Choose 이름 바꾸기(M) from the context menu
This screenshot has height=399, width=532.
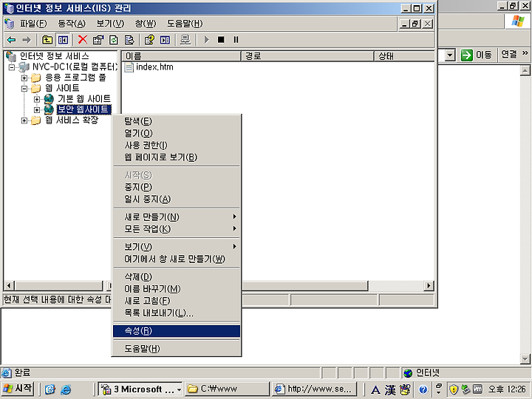(177, 289)
